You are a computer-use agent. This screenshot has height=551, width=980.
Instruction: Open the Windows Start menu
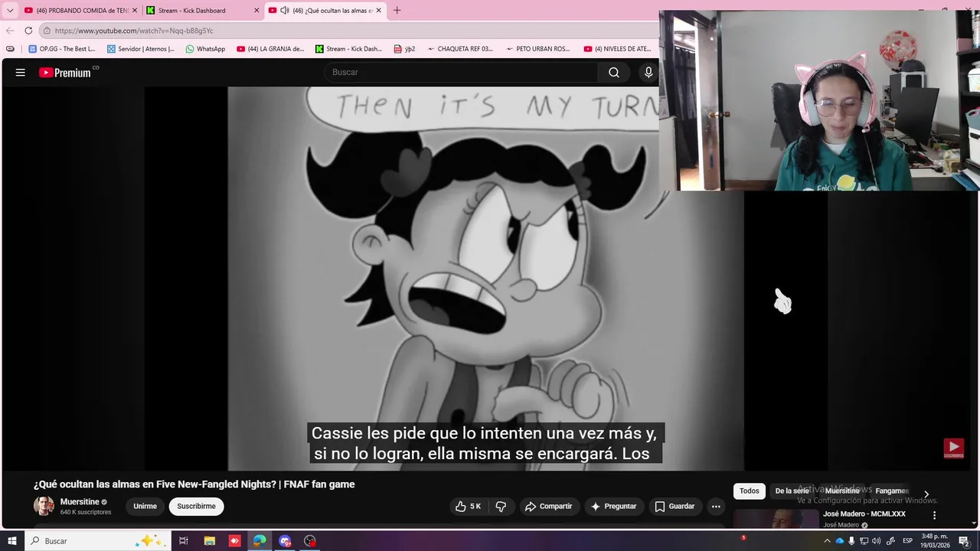[x=11, y=541]
